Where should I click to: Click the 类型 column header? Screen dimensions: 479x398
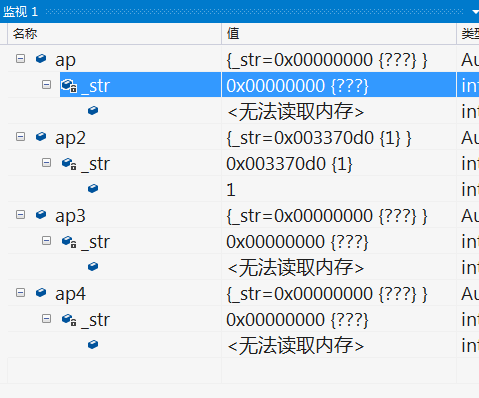click(468, 34)
